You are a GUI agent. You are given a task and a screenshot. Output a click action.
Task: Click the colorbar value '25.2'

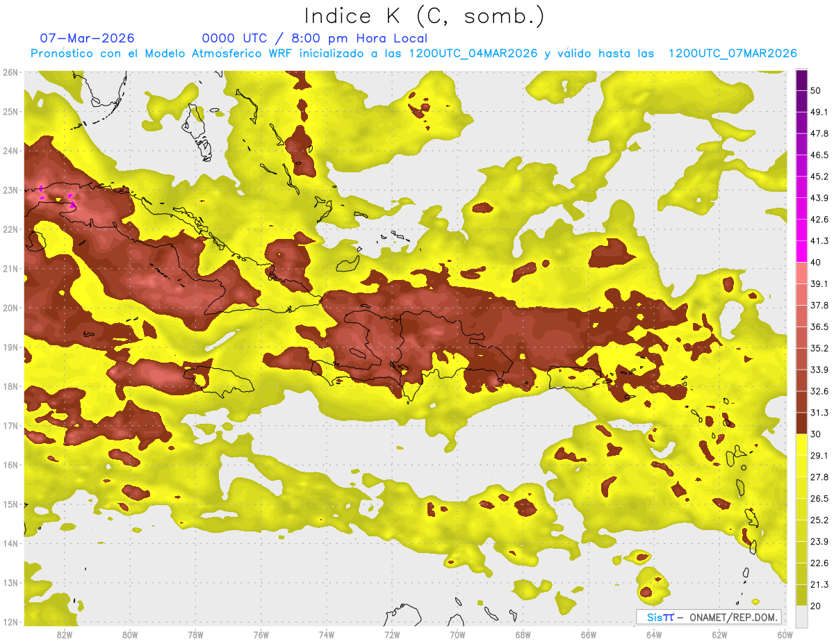coord(819,520)
